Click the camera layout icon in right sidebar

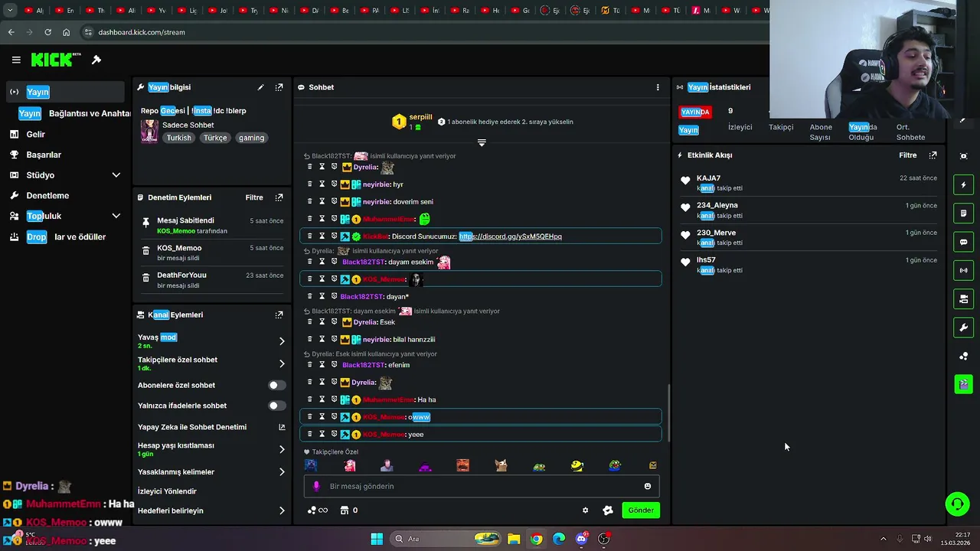point(964,299)
